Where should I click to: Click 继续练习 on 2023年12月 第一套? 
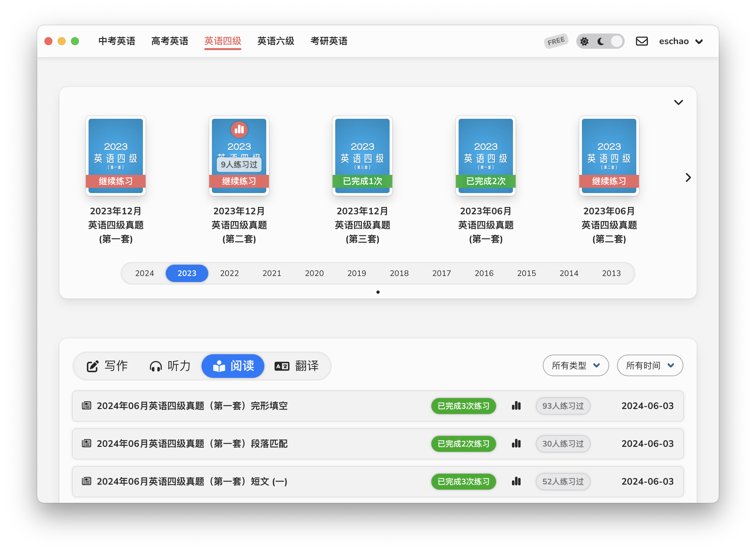click(x=115, y=181)
